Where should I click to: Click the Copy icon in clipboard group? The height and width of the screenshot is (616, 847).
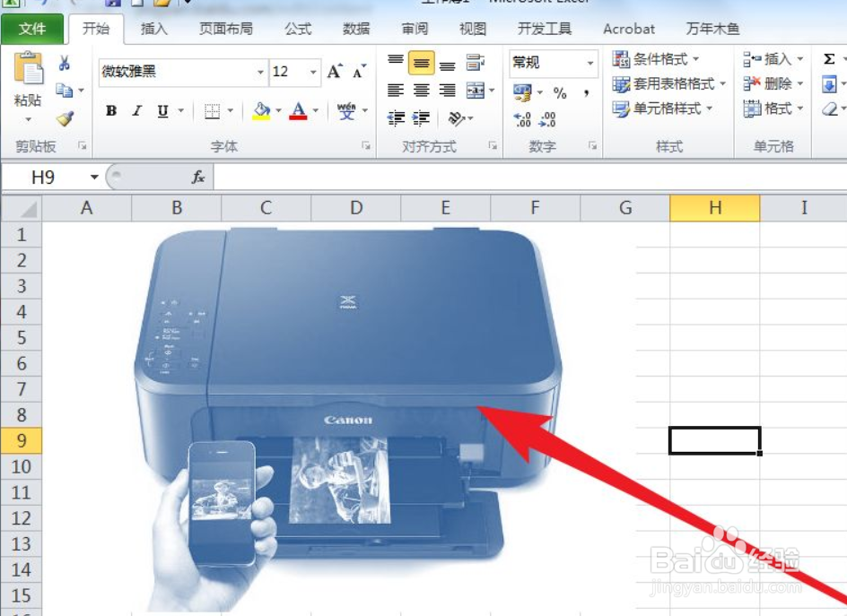point(65,91)
